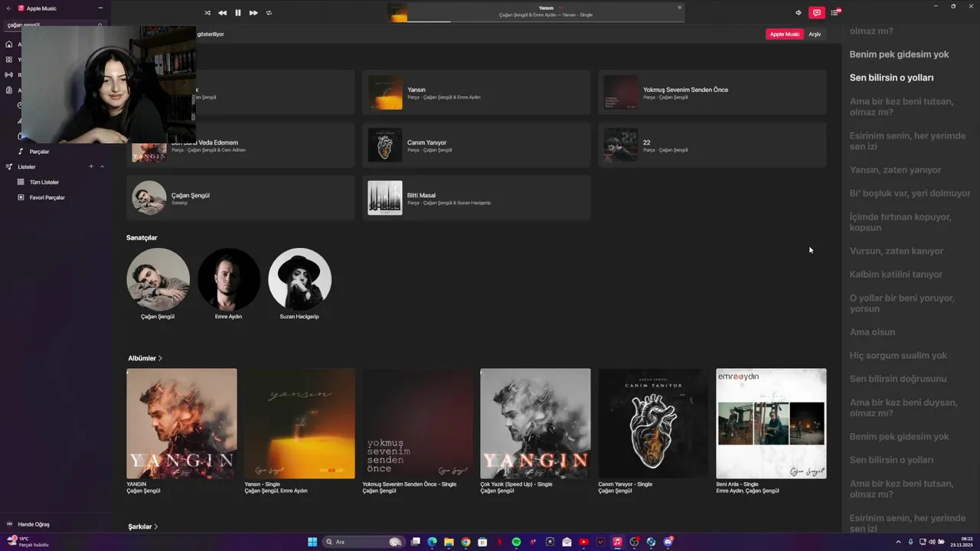Screen dimensions: 980x551
Task: Go back with the arrow beside Apple Music
Action: tap(10, 8)
